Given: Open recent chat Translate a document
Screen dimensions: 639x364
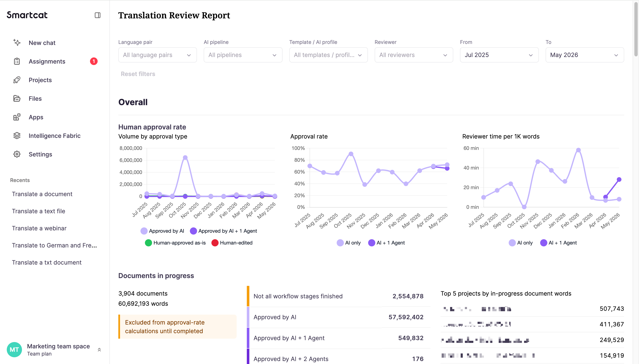Looking at the screenshot, I should (42, 194).
